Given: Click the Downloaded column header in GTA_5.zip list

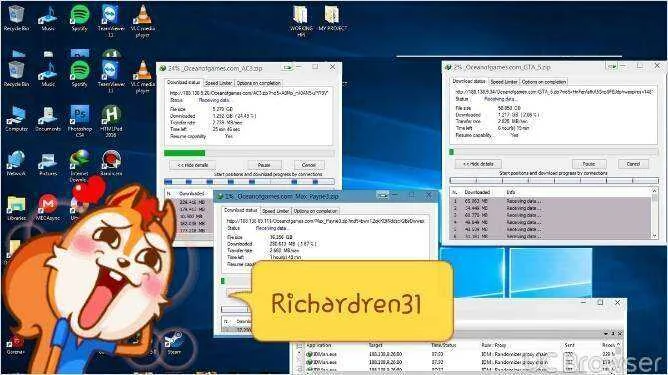Looking at the screenshot, I should (x=477, y=192).
